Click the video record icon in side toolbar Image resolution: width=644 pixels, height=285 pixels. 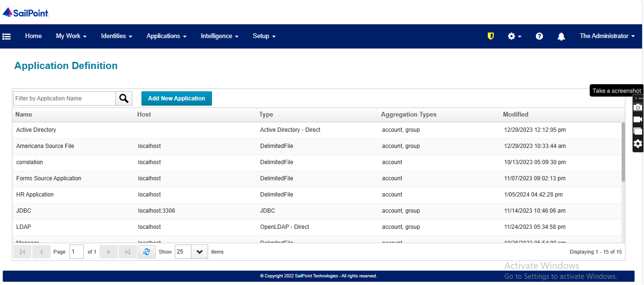(638, 119)
